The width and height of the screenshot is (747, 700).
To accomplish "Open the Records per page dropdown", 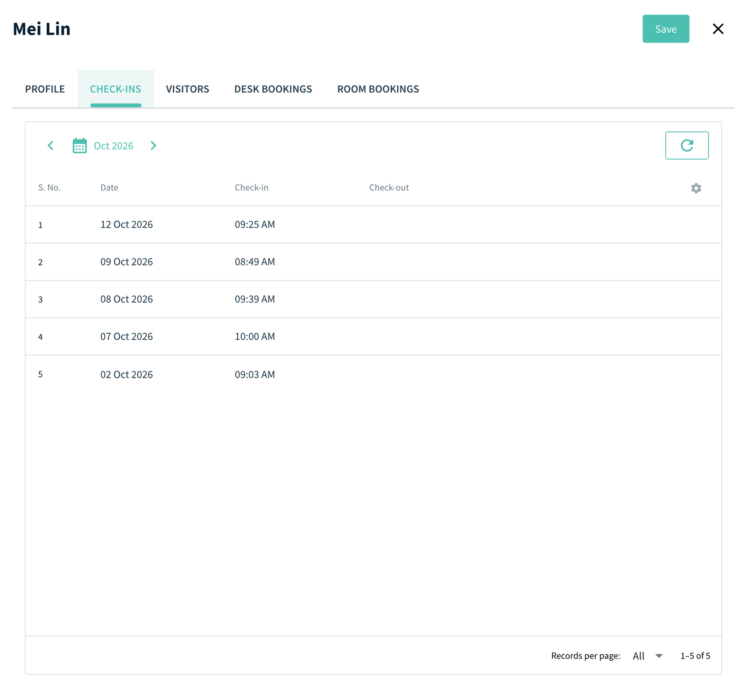I will (648, 656).
